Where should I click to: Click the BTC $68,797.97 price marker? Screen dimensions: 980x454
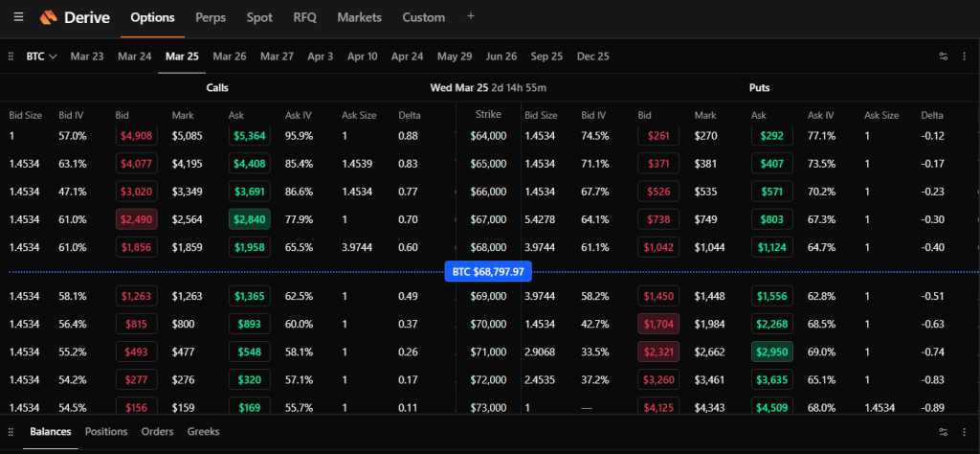click(x=488, y=272)
